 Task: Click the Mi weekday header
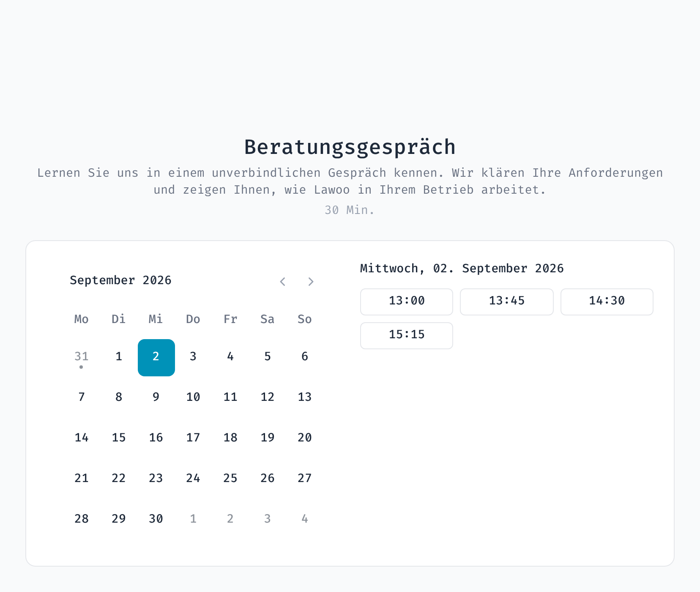tap(156, 319)
